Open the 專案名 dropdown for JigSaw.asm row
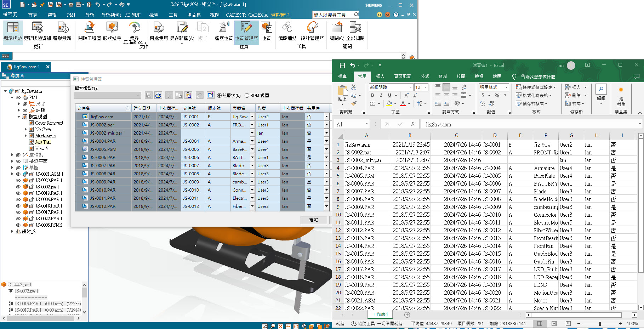644x329 pixels. pyautogui.click(x=252, y=117)
